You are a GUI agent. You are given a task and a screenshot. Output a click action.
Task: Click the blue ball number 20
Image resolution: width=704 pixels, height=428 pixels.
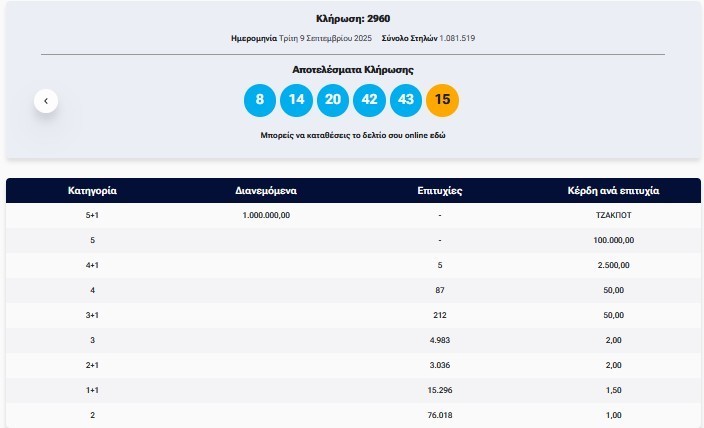coord(333,101)
